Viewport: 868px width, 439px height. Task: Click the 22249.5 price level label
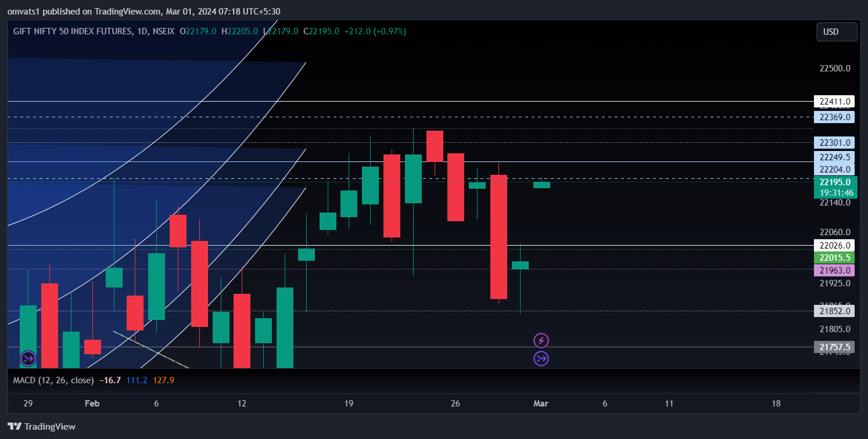pos(834,157)
